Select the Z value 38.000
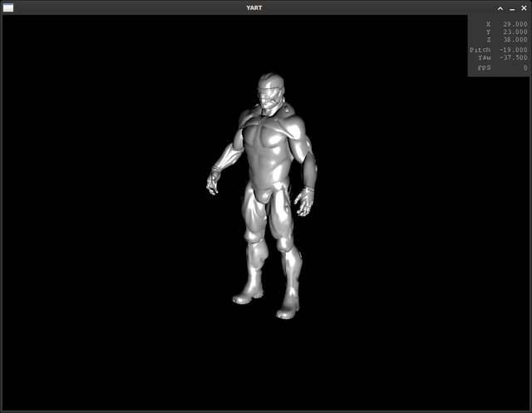This screenshot has height=413, width=532. pyautogui.click(x=515, y=40)
